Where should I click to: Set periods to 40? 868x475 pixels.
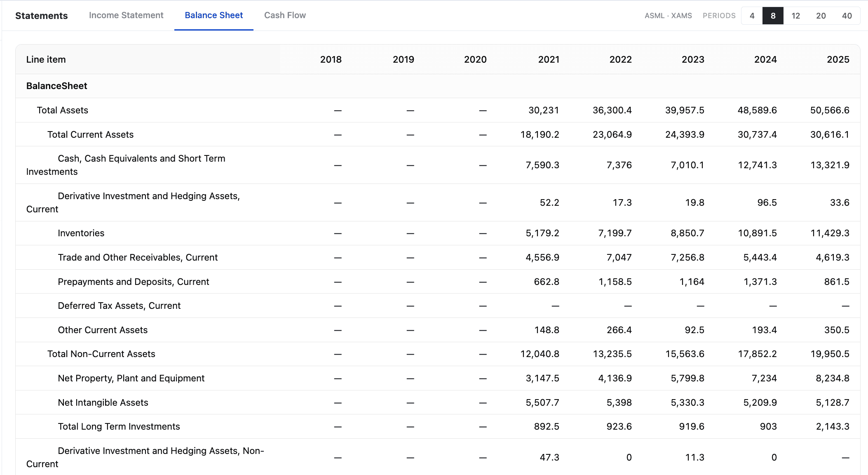847,16
